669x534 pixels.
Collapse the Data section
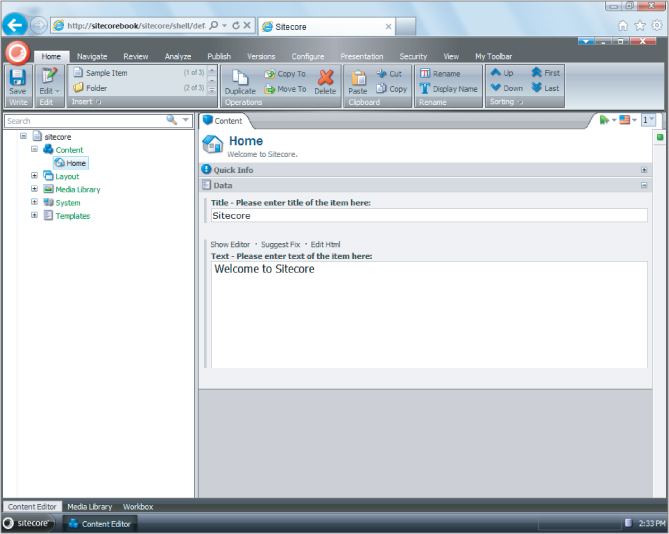(x=644, y=185)
